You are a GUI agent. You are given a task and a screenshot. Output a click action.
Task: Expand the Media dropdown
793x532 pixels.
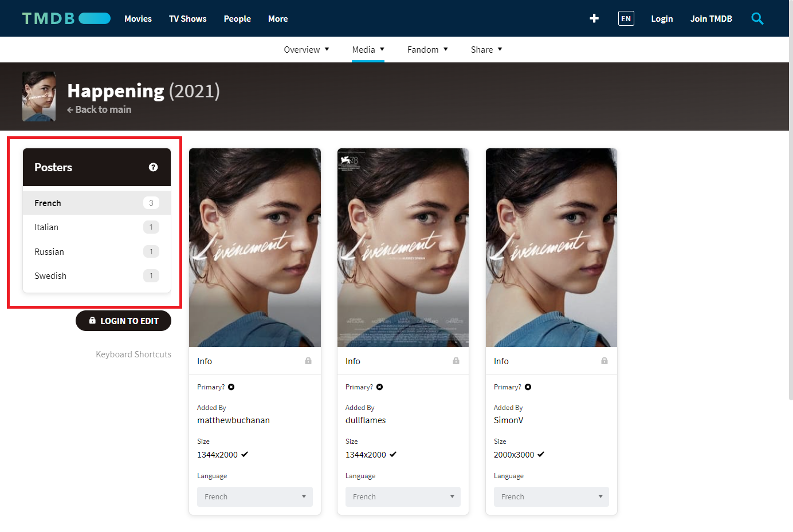tap(368, 49)
